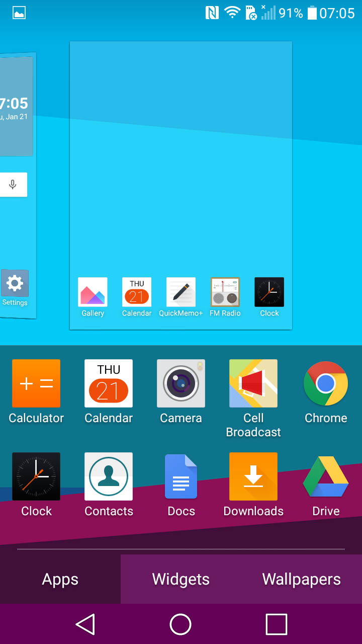The width and height of the screenshot is (362, 644).
Task: Tap the NFC status bar icon
Action: tap(212, 13)
